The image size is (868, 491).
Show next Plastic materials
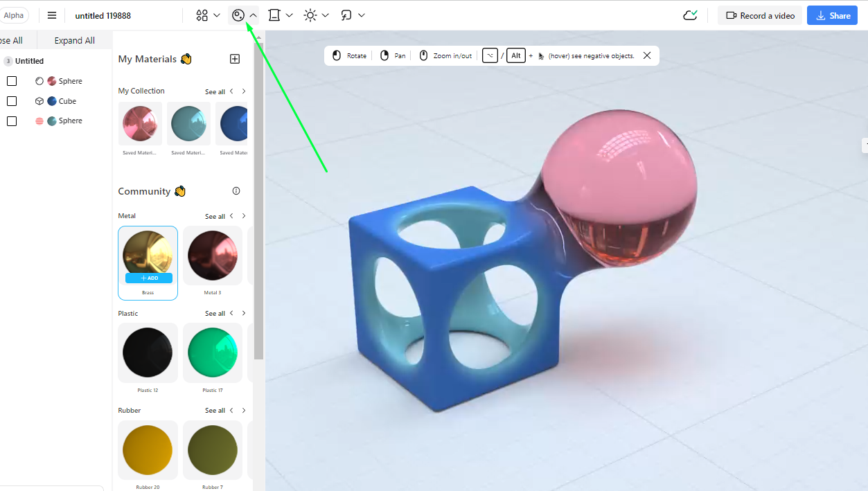[243, 313]
